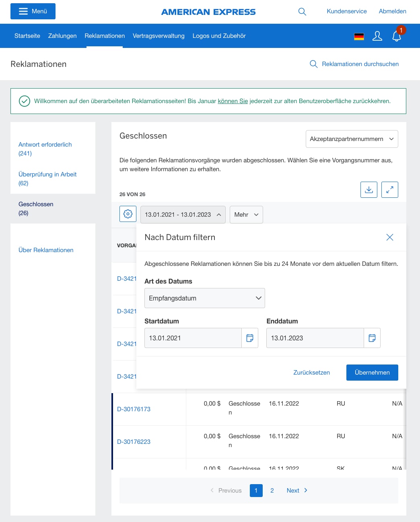Close the Nach Datum filtern dialog
This screenshot has height=522, width=420.
click(x=389, y=237)
